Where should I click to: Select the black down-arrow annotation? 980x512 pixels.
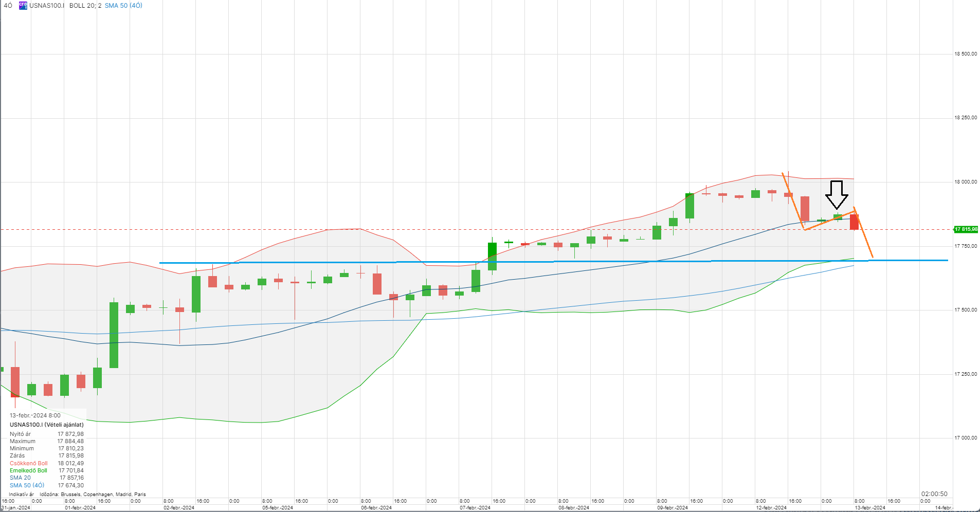[x=837, y=194]
